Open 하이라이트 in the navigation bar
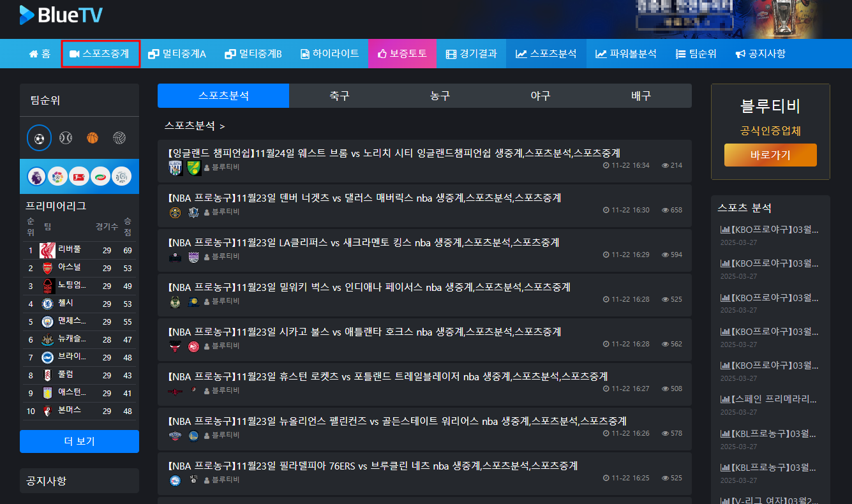Screen dimensions: 852x504 pyautogui.click(x=330, y=54)
